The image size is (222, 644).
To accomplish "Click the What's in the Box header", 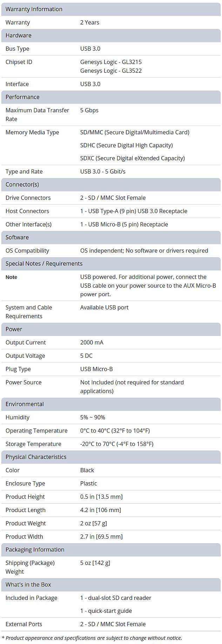I will pyautogui.click(x=28, y=584).
